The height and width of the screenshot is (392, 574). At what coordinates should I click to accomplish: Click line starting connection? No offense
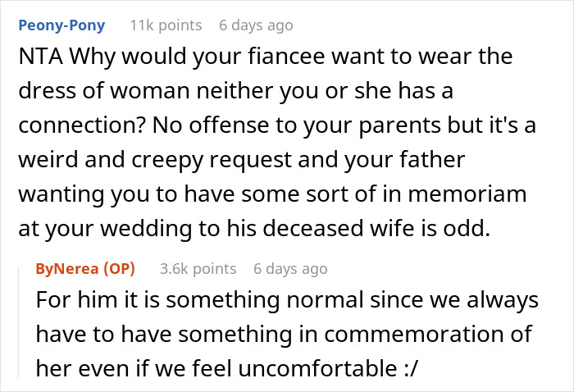tap(277, 125)
